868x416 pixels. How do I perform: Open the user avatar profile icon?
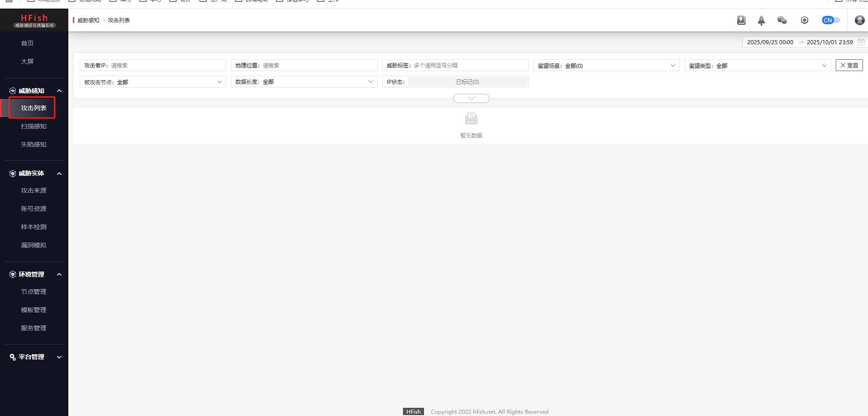click(x=859, y=20)
